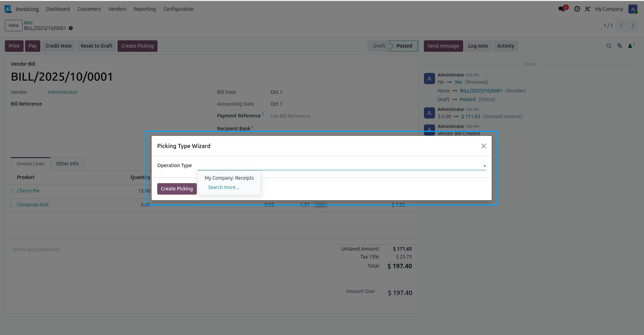Open the gear actions menu beside BILL/2025/10/0001

pos(71,28)
